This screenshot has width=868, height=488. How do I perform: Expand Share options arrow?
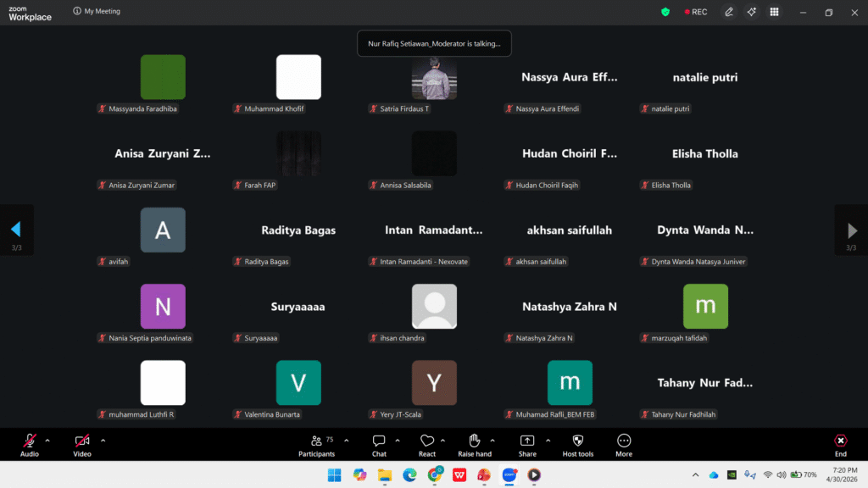tap(548, 441)
